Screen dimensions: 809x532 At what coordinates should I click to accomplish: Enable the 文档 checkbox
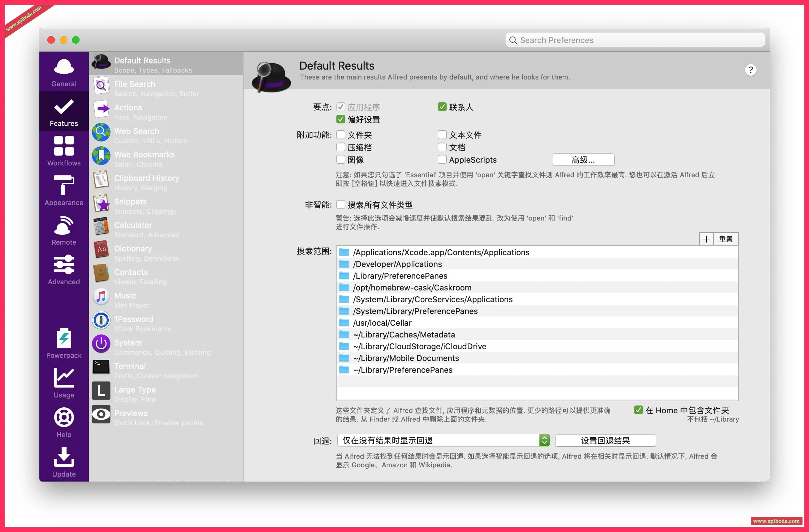(442, 147)
